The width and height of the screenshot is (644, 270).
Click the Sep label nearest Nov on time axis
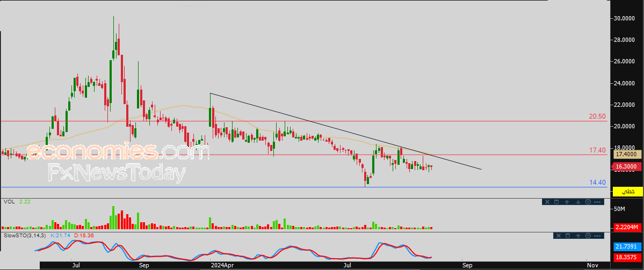click(x=467, y=266)
